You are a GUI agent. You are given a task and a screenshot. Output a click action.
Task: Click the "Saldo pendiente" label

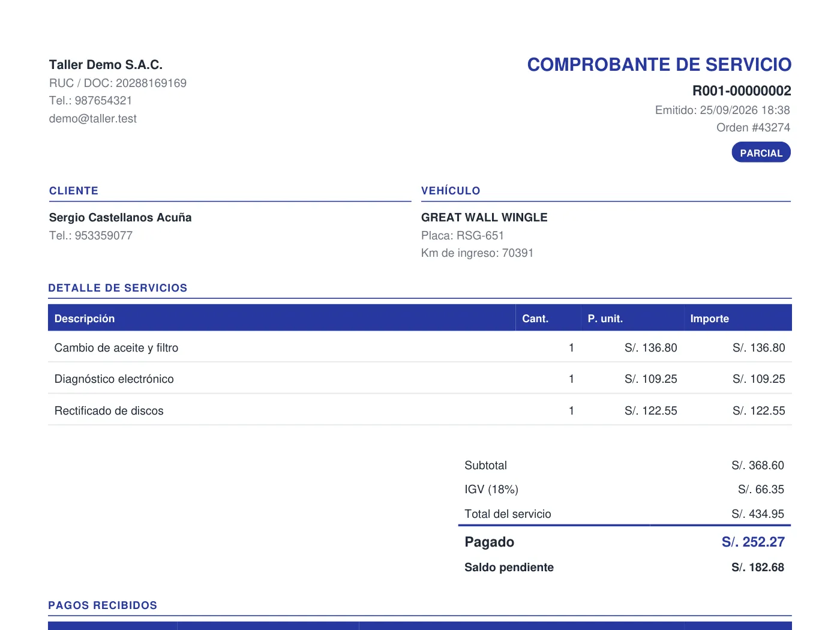(509, 567)
